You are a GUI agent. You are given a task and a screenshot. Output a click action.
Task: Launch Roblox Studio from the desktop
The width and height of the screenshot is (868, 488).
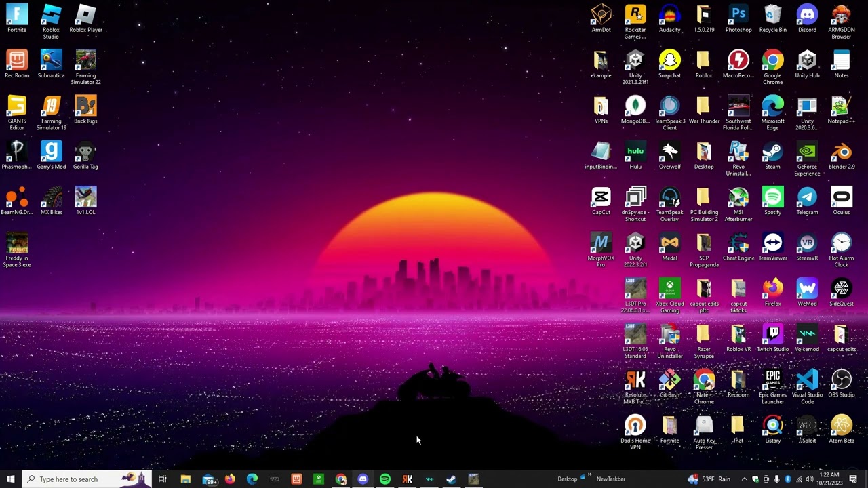tap(51, 22)
